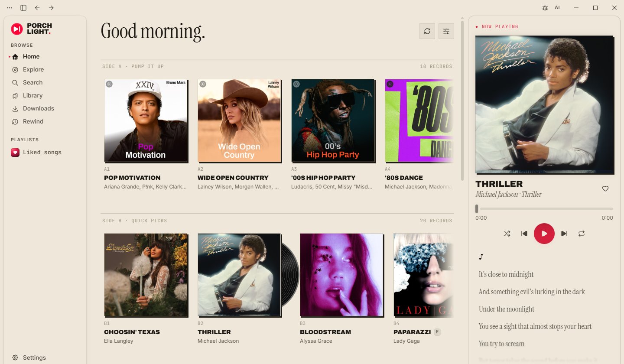
Task: Skip to the next track
Action: [x=564, y=234]
